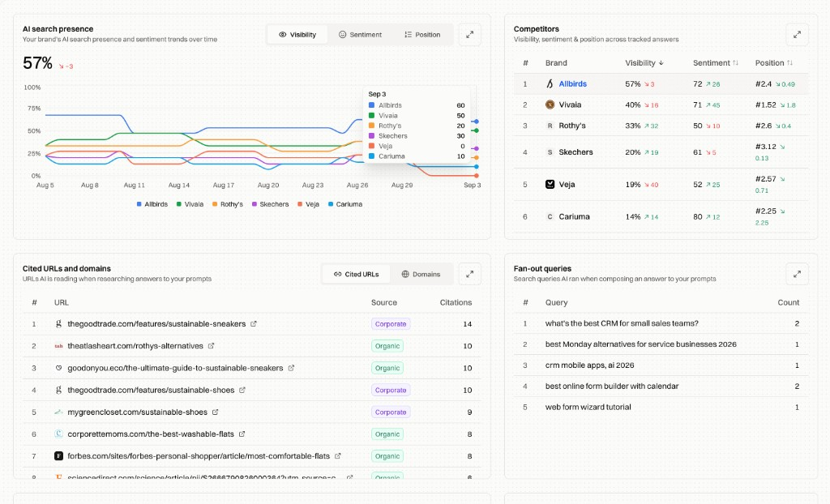Select the Cited URLs tab
The image size is (830, 504).
pyautogui.click(x=357, y=274)
